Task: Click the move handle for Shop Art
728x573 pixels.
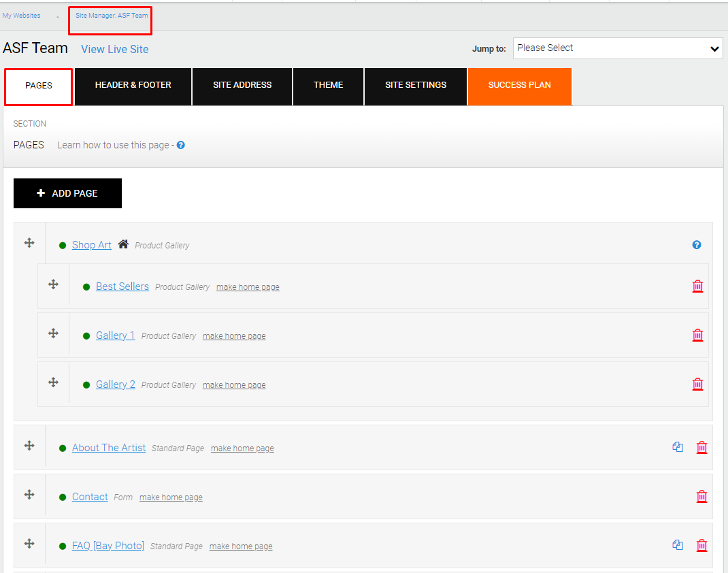Action: [29, 243]
